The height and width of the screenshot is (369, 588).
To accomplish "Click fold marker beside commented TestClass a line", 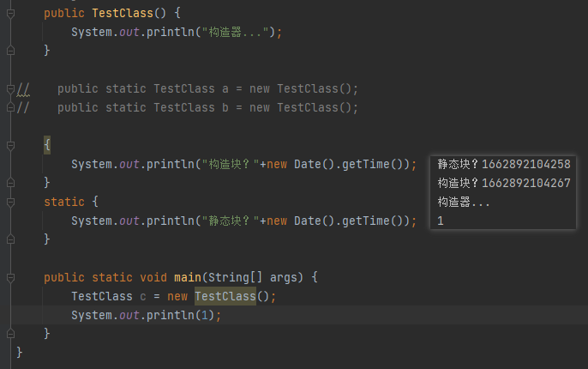I will [x=10, y=88].
